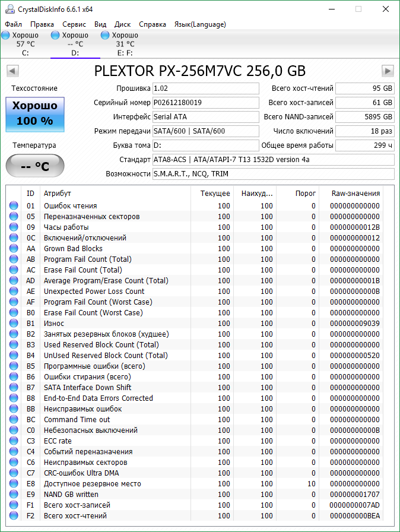Image resolution: width=400 pixels, height=532 pixels.
Task: Select disk E: F: at 31 °C
Action: point(125,44)
